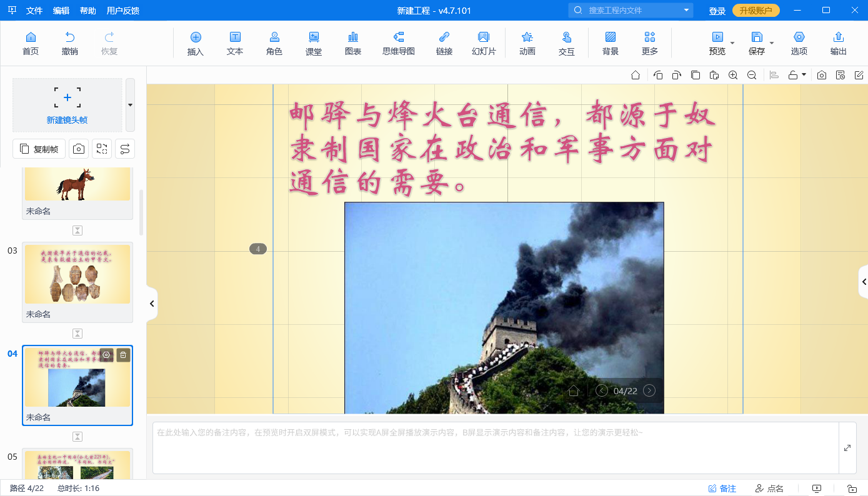Zoom out of the canvas
The height and width of the screenshot is (496, 868).
[x=752, y=75]
